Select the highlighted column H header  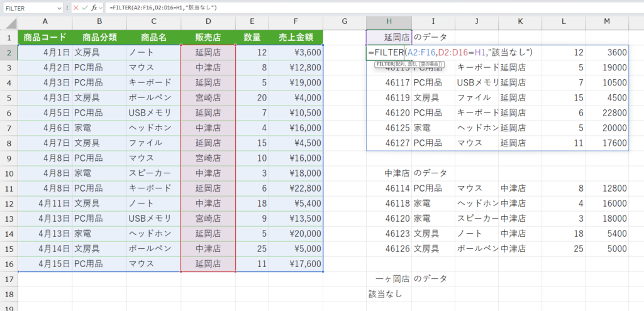point(389,23)
